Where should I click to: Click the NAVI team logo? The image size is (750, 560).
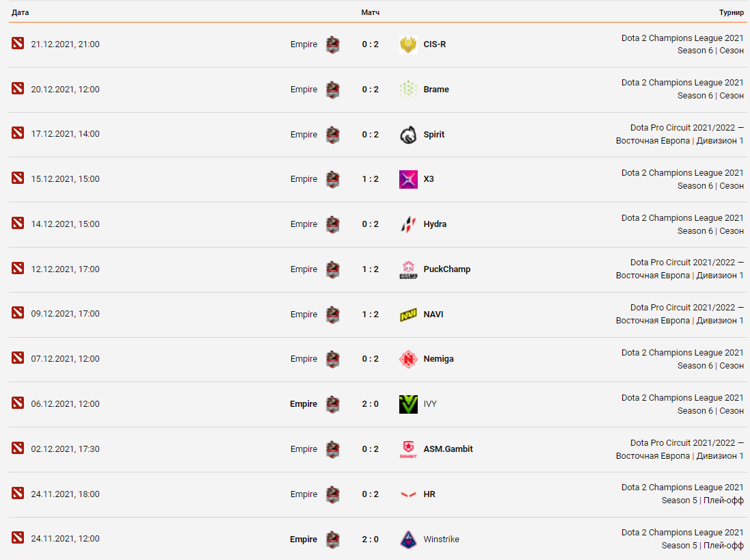tap(408, 315)
